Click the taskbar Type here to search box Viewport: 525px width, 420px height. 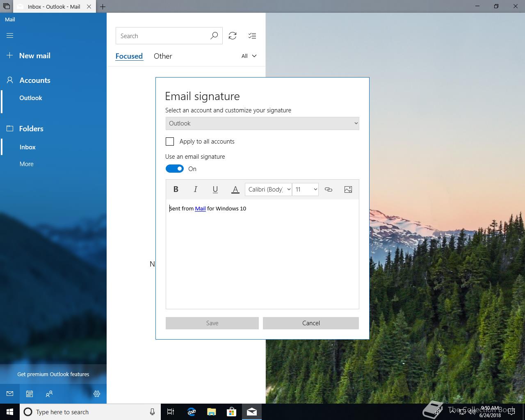(90, 412)
